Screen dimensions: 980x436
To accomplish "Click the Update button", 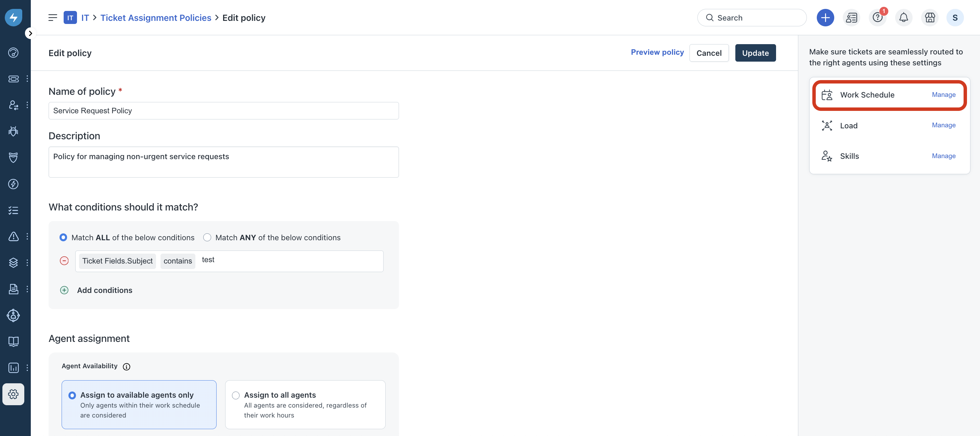I will tap(755, 53).
